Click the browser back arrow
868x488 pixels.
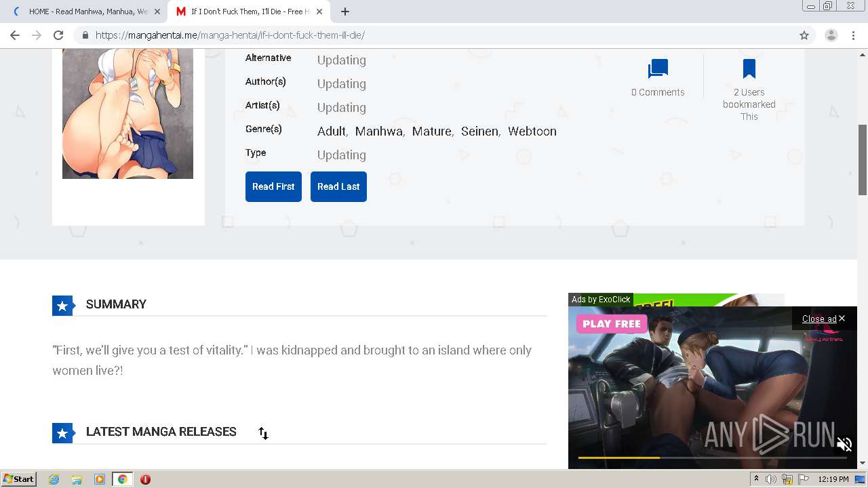point(15,35)
